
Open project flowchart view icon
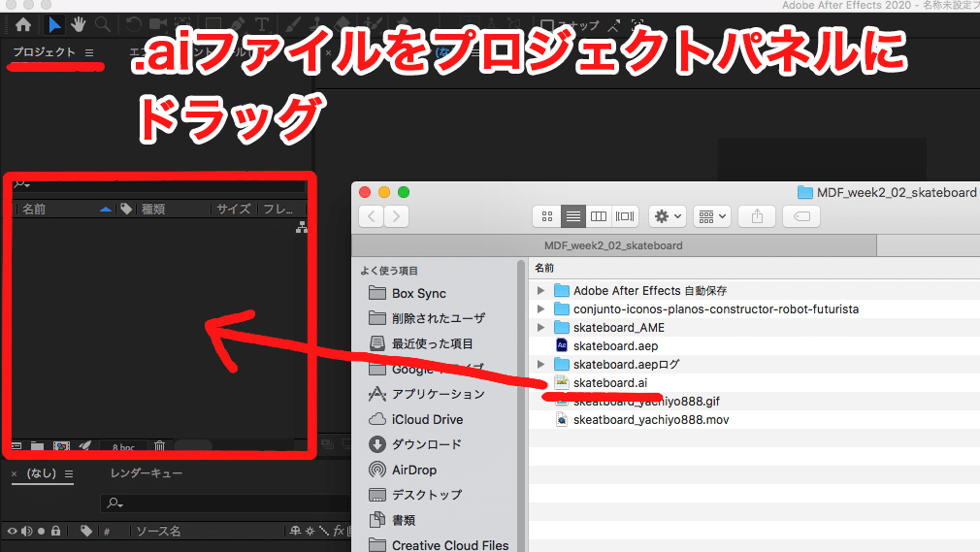301,227
